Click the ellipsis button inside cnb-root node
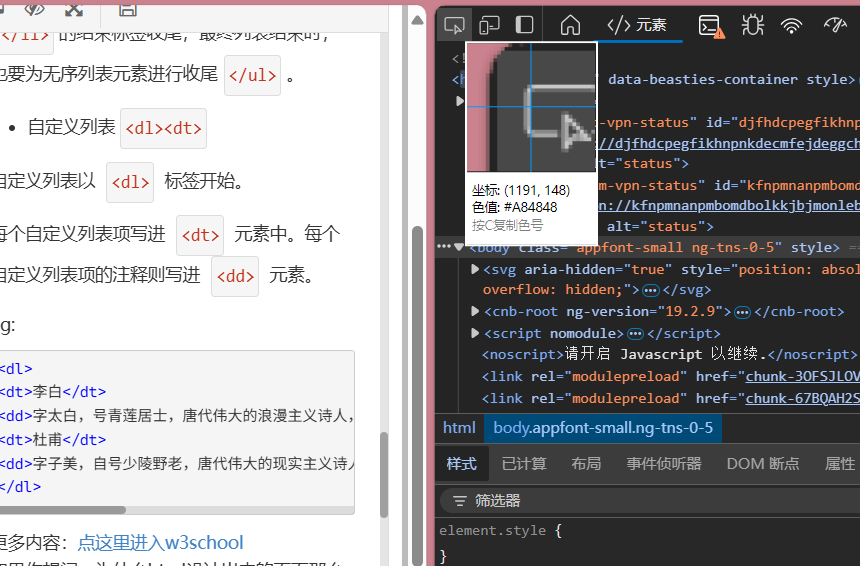Screen dimensions: 860x566 point(742,312)
